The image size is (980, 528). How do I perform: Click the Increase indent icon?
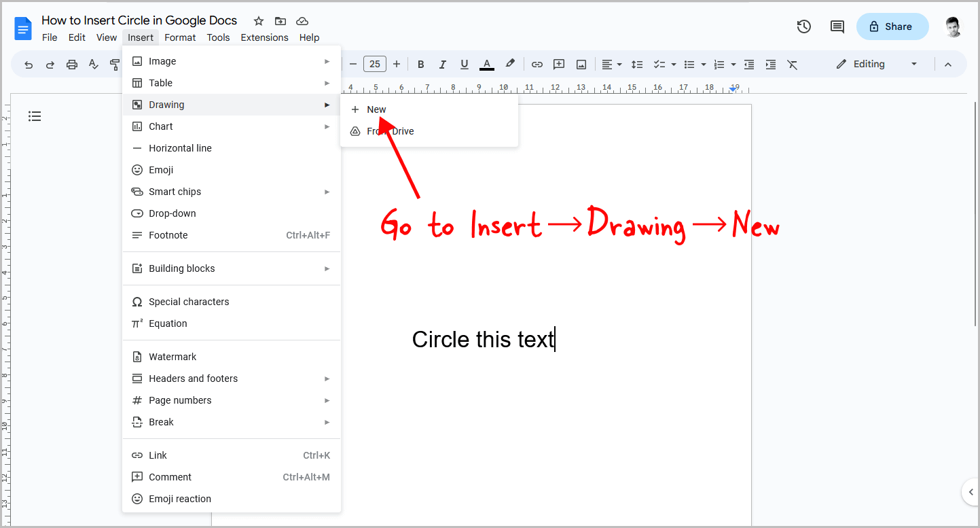click(771, 65)
